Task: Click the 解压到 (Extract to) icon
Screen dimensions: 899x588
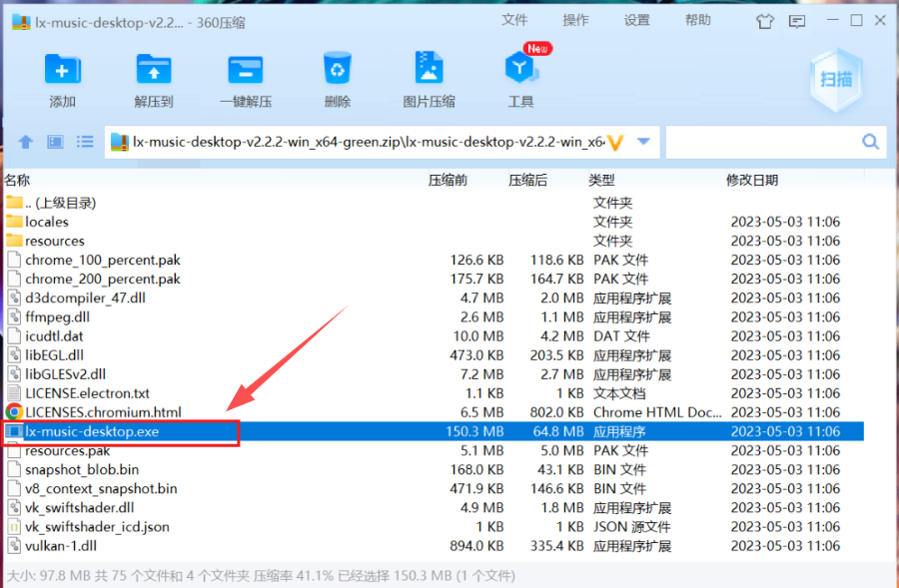Action: (154, 78)
